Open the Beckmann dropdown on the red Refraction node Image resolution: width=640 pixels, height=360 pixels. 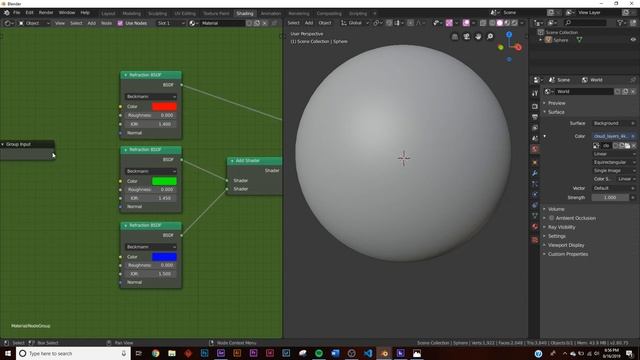tap(151, 96)
